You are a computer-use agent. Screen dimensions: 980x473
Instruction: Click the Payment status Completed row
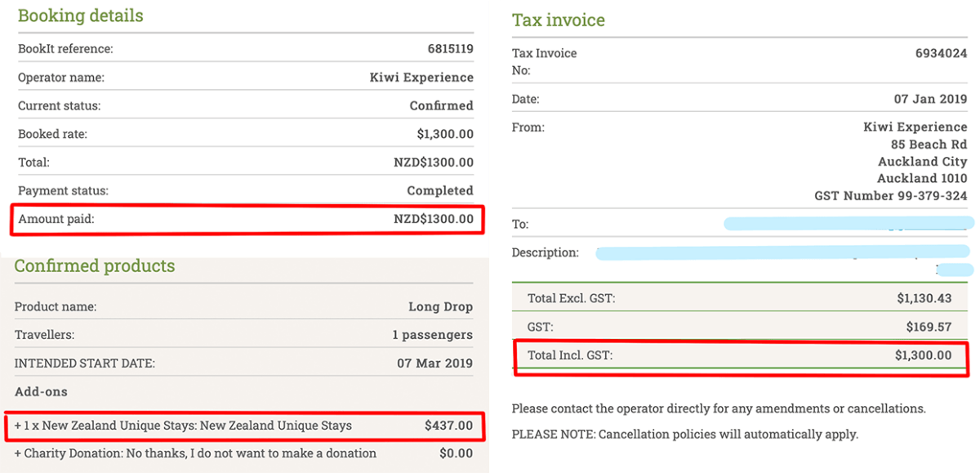[245, 190]
